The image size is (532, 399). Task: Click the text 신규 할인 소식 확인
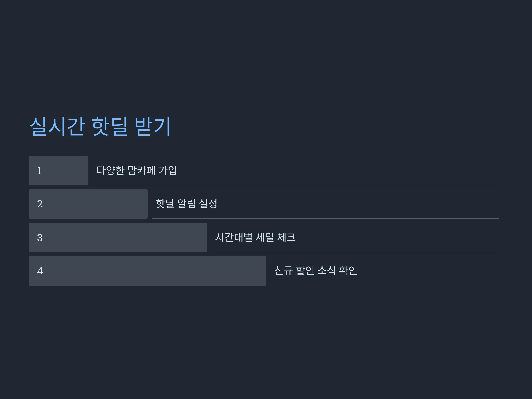(316, 271)
